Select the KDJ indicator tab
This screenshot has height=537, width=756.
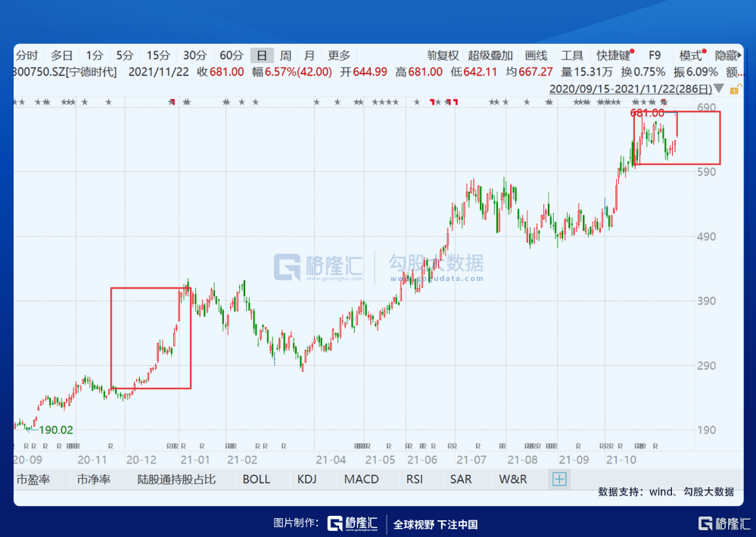306,479
